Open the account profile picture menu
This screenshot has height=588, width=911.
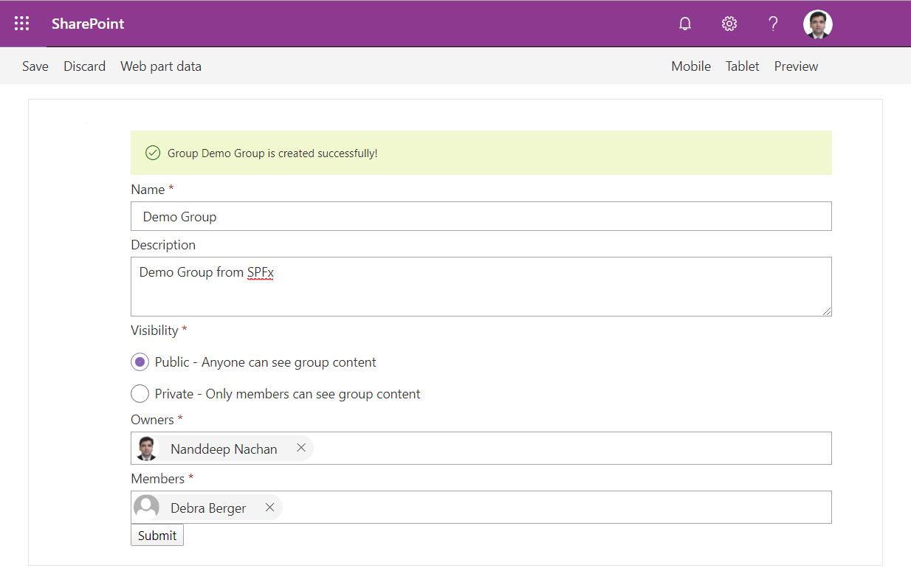point(817,24)
